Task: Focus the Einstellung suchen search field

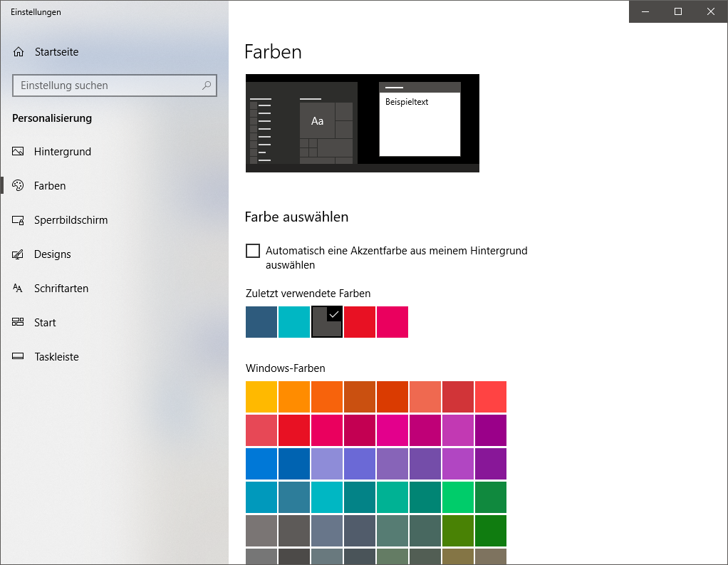Action: pos(115,85)
